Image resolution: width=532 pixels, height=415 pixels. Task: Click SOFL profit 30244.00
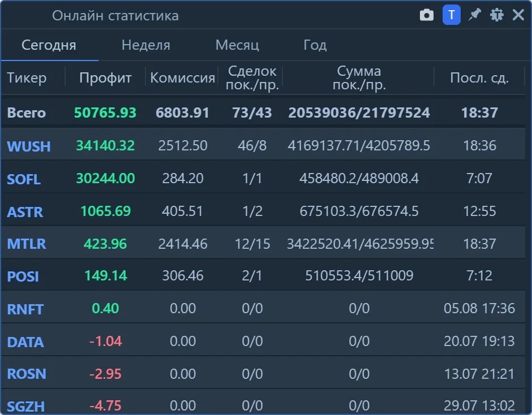click(105, 178)
